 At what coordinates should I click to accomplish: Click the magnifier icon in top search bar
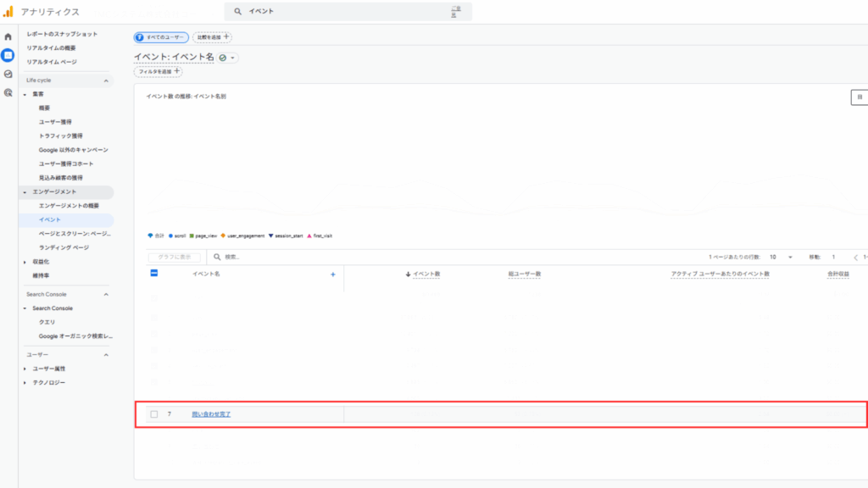coord(238,12)
